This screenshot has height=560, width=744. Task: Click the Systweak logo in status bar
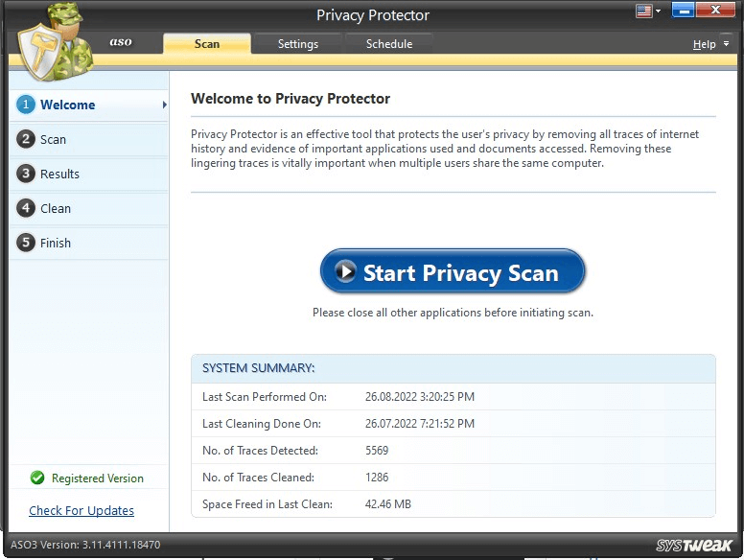pos(695,545)
